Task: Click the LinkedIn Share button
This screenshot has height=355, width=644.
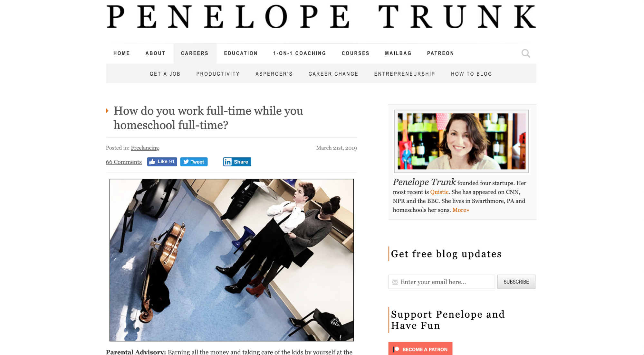Action: point(237,162)
